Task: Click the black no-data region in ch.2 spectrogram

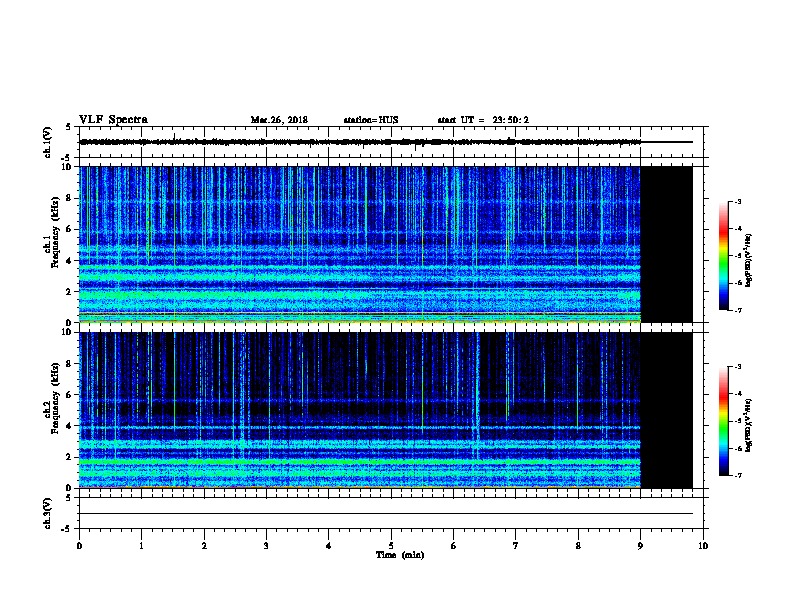Action: point(666,410)
